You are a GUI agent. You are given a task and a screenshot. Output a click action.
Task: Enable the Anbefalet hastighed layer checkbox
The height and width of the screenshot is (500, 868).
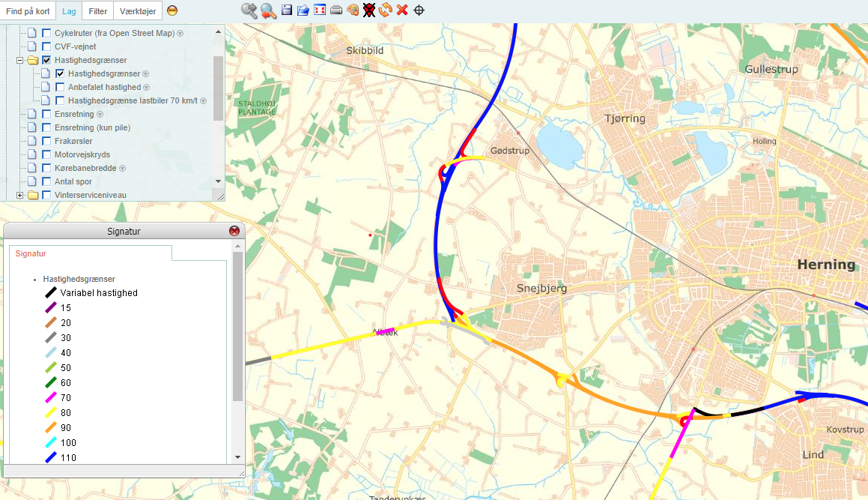coord(60,87)
